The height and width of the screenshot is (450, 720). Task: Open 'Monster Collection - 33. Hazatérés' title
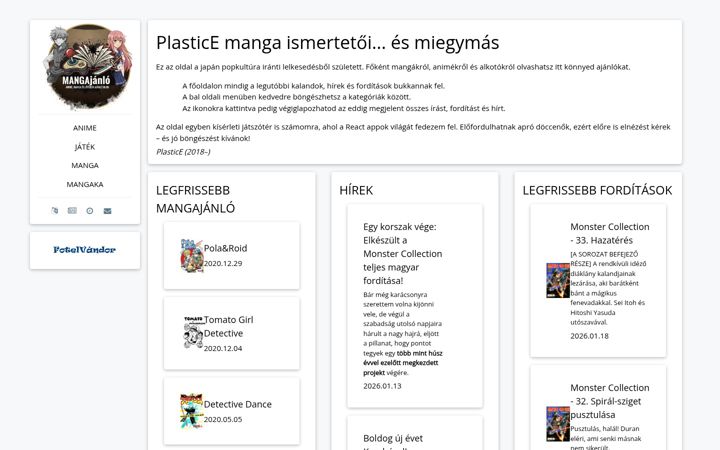pos(610,233)
